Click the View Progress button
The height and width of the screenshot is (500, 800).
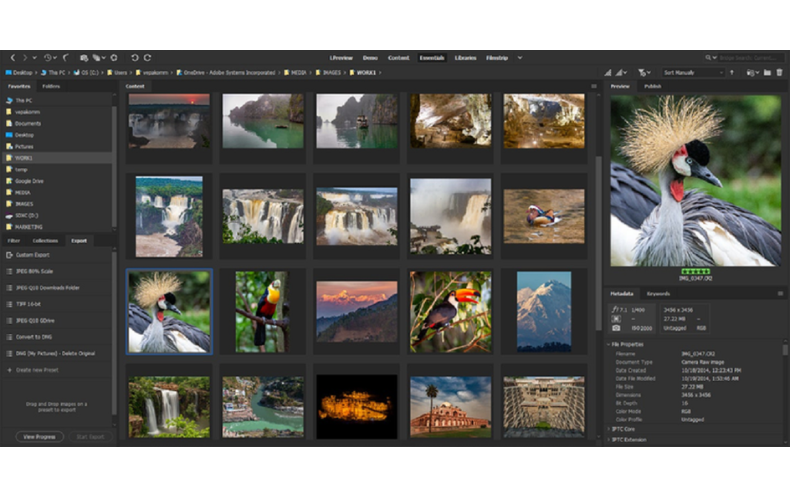tap(40, 436)
